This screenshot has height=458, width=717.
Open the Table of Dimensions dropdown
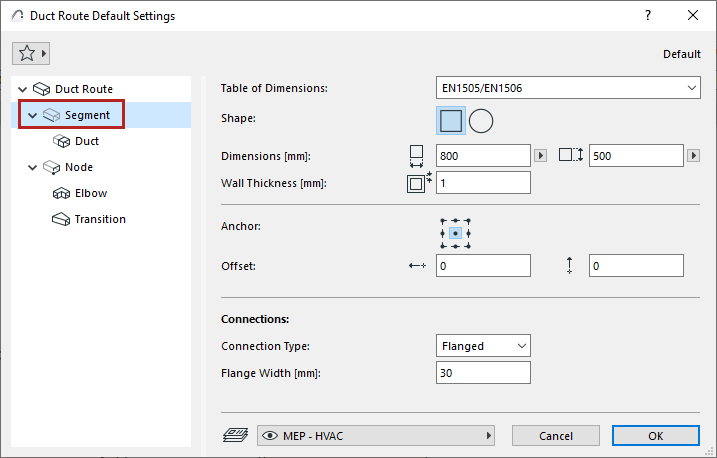point(568,89)
